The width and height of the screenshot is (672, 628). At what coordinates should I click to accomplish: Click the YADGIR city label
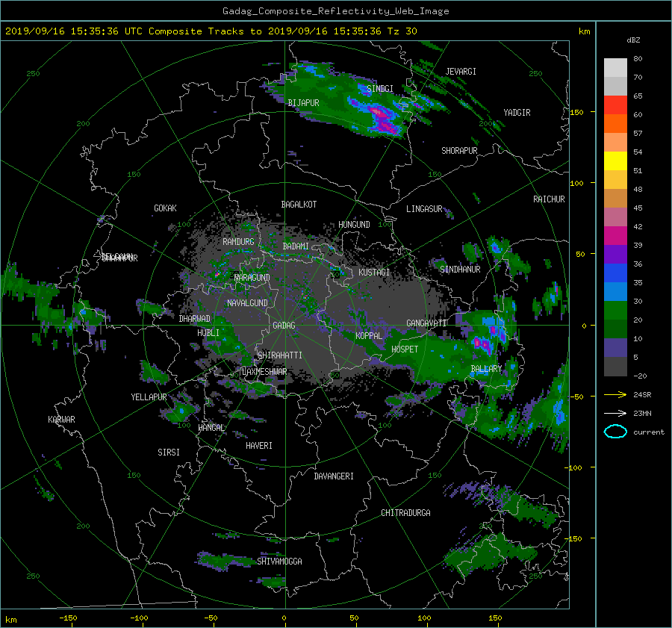pyautogui.click(x=517, y=113)
